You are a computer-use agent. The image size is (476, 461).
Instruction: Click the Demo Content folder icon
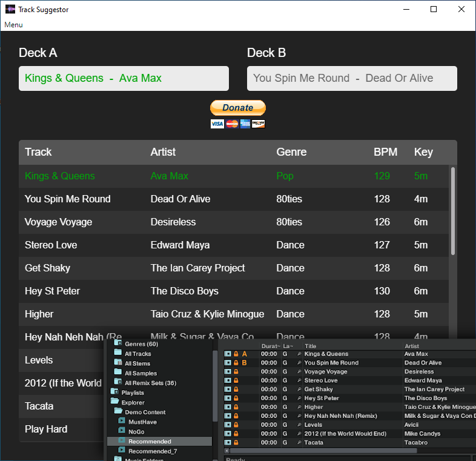click(x=117, y=411)
